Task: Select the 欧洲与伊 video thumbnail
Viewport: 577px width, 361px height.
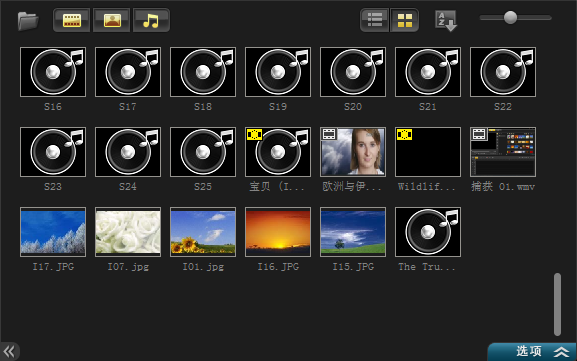Action: (x=353, y=152)
